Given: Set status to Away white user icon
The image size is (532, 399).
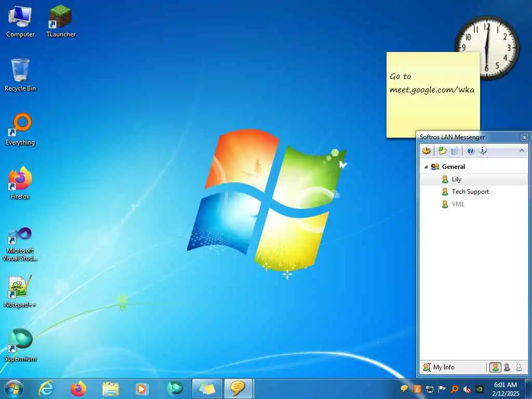Looking at the screenshot, I should point(518,367).
